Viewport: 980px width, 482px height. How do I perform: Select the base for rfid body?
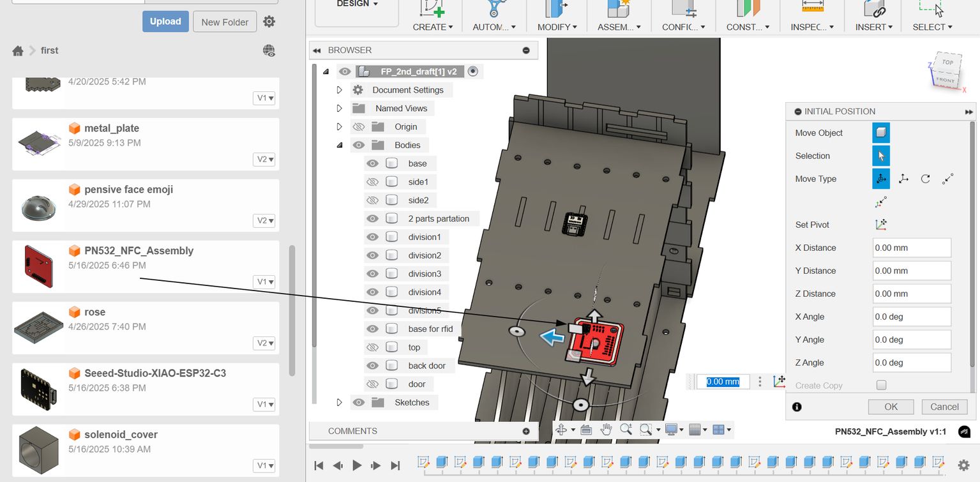click(x=430, y=329)
